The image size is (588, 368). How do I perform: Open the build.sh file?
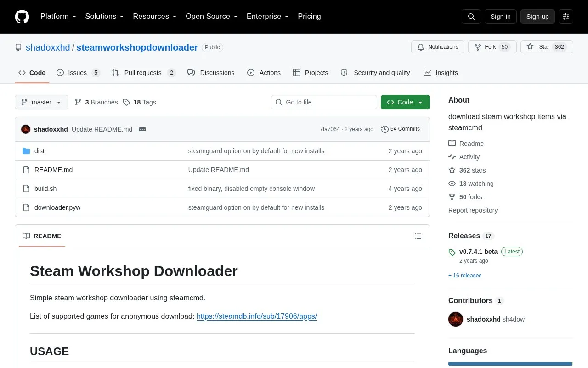tap(45, 189)
